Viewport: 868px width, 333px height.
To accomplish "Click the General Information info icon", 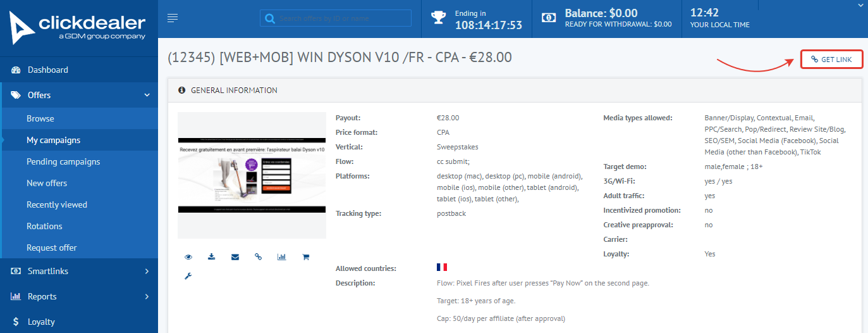I will coord(182,91).
